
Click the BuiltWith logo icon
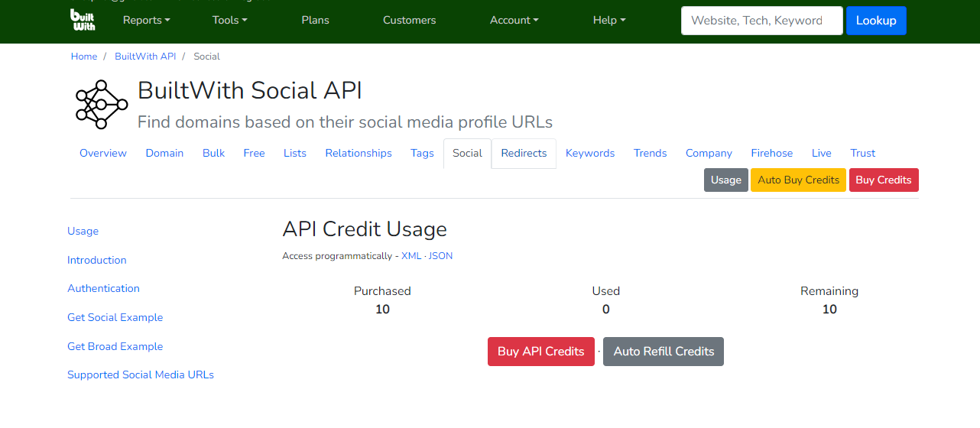tap(83, 20)
